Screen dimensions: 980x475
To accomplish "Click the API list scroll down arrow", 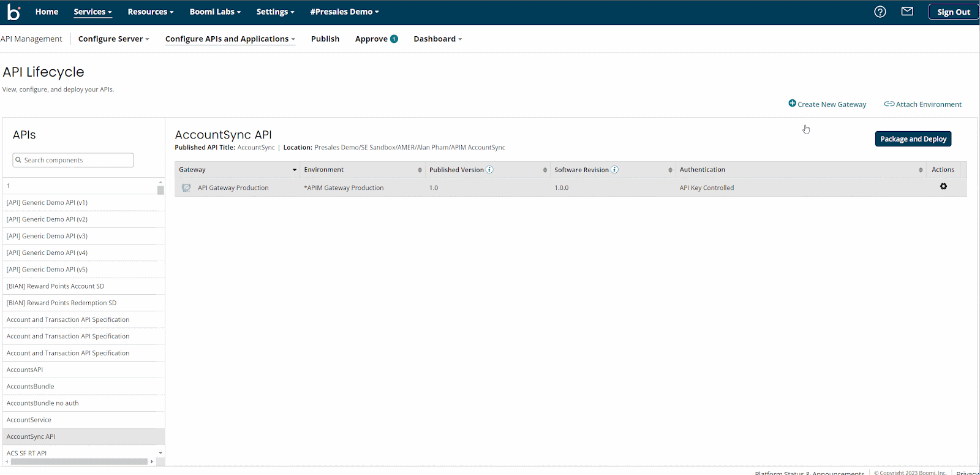I will pos(160,453).
